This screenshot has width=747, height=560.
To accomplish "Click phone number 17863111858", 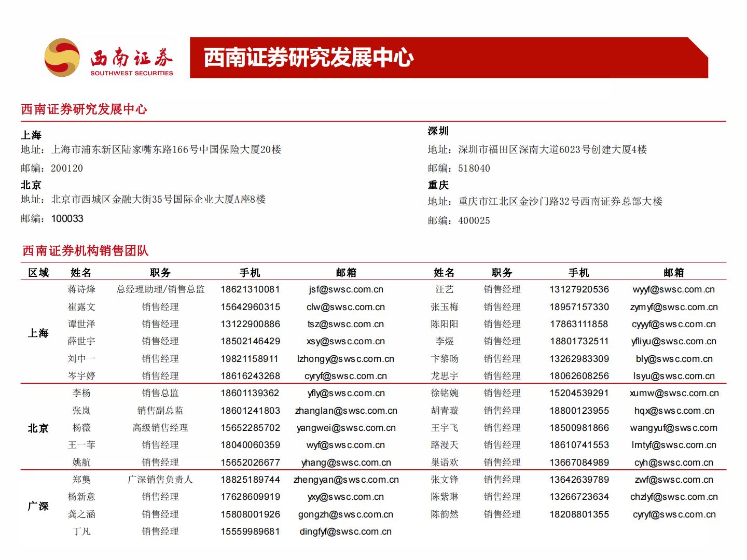I will click(x=579, y=324).
